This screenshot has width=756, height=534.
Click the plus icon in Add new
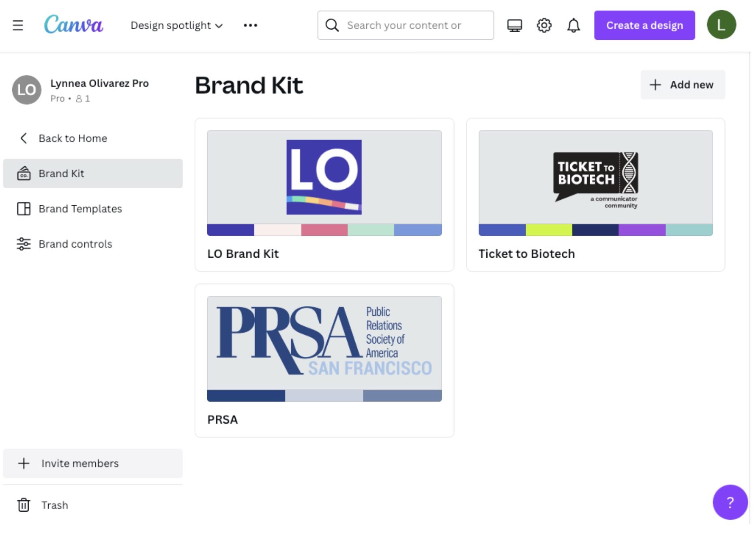point(655,85)
